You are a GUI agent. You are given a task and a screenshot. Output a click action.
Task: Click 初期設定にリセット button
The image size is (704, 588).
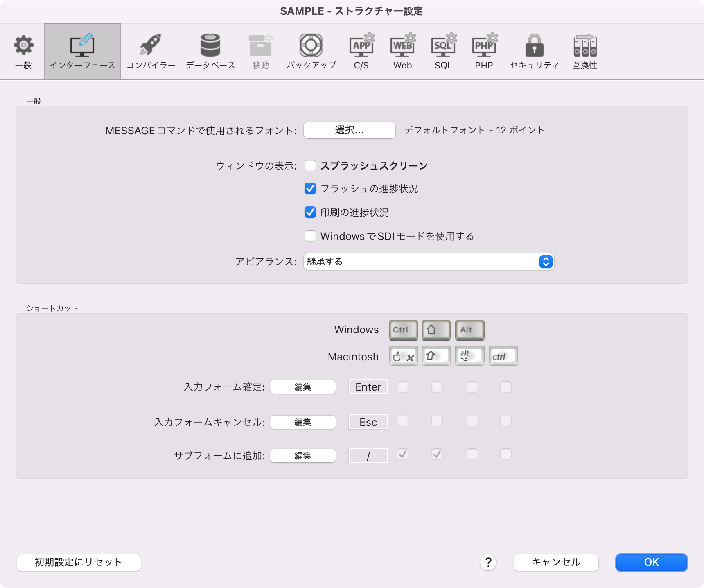pos(78,562)
